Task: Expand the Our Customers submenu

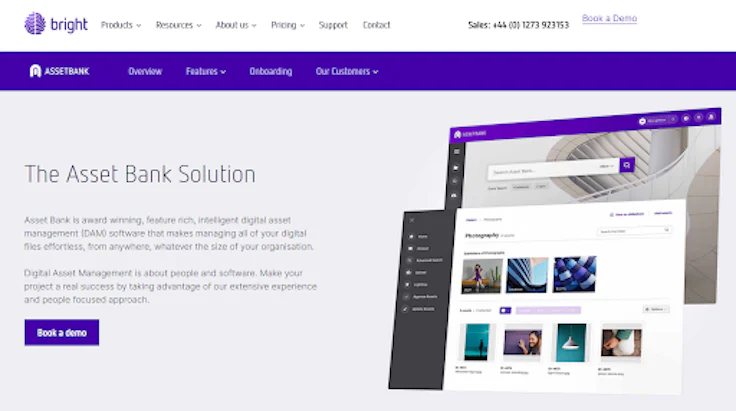Action: click(x=347, y=71)
